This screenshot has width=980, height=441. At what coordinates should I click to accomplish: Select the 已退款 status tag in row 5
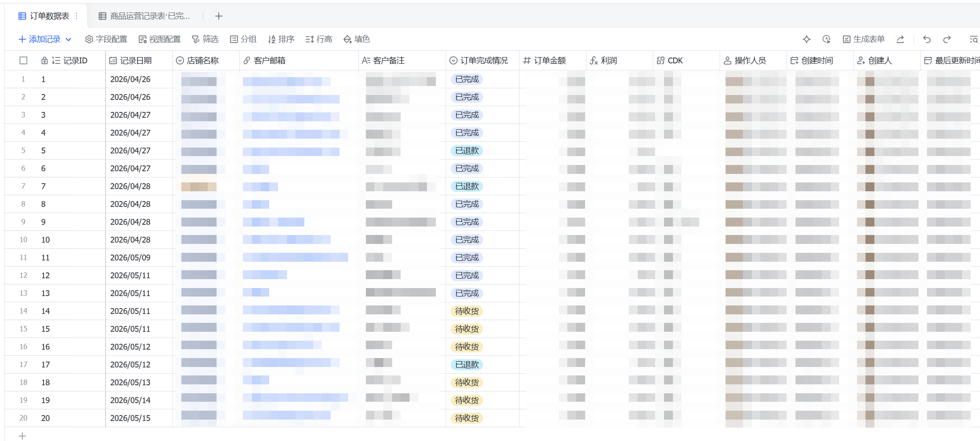tap(467, 151)
